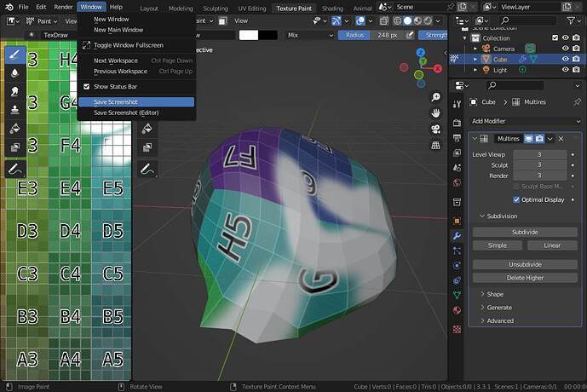Click the Radius slider field
The height and width of the screenshot is (392, 587).
tap(372, 35)
